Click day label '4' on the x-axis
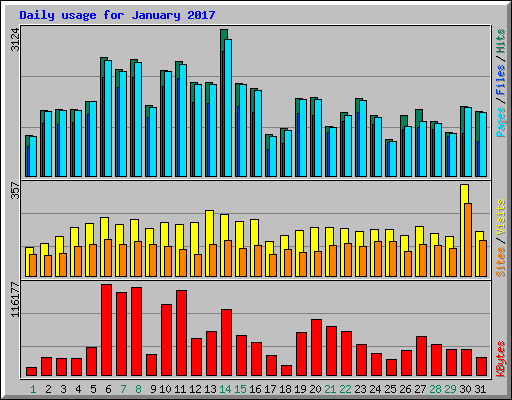 tap(78, 389)
